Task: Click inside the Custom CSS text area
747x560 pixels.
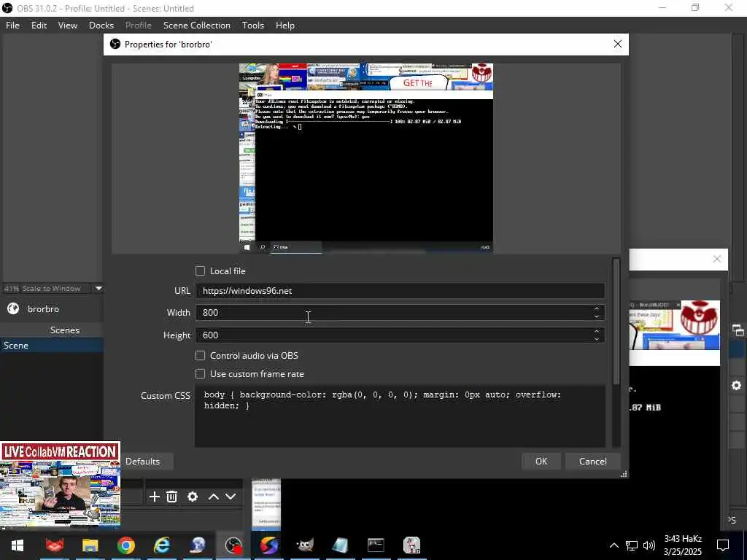Action: [400, 416]
